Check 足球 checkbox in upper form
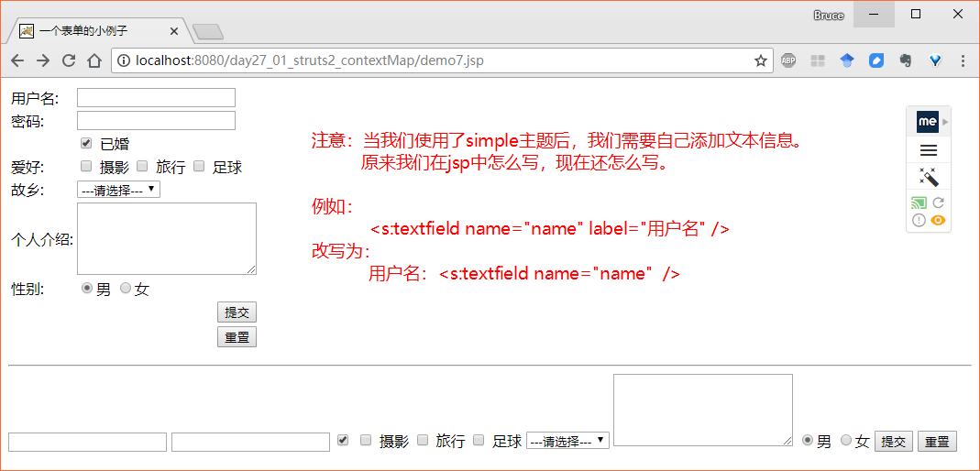The image size is (980, 471). click(199, 166)
